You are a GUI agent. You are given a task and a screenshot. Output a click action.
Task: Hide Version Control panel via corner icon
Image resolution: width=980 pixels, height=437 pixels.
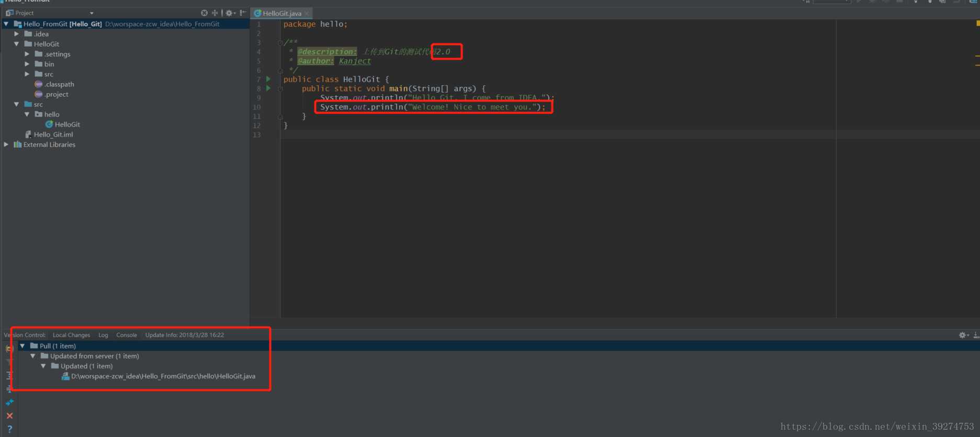[976, 335]
